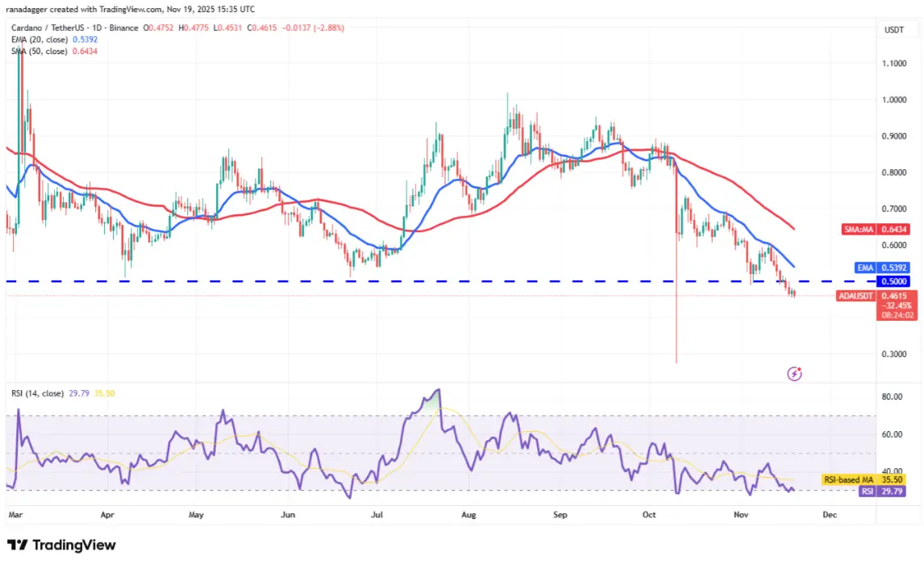Viewport: 924px width, 564px height.
Task: Select the EMA (20, close) indicator legend
Action: (x=54, y=39)
